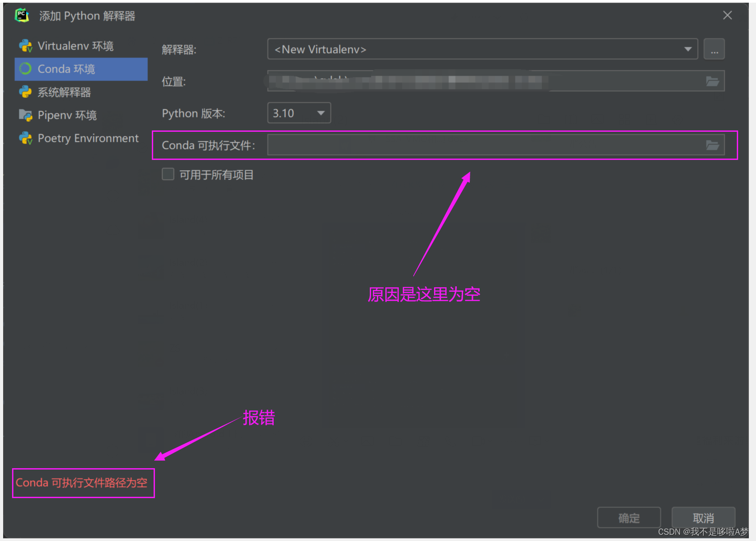Click the 解释器: label
The height and width of the screenshot is (541, 756).
point(179,50)
